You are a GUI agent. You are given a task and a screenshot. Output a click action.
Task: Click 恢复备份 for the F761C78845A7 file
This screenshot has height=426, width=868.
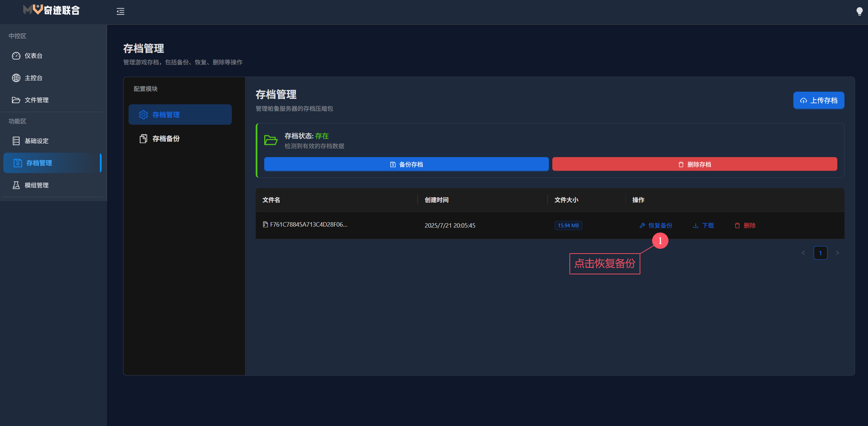pyautogui.click(x=656, y=226)
